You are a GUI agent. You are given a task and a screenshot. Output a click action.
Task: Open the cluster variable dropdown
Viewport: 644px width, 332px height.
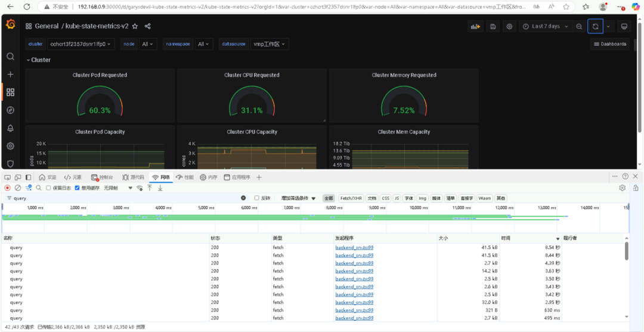pos(81,44)
